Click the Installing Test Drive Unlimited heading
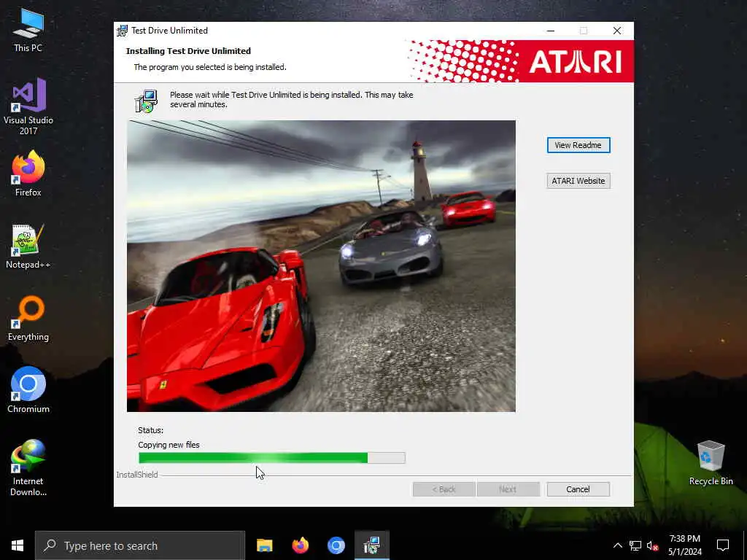 (x=188, y=51)
